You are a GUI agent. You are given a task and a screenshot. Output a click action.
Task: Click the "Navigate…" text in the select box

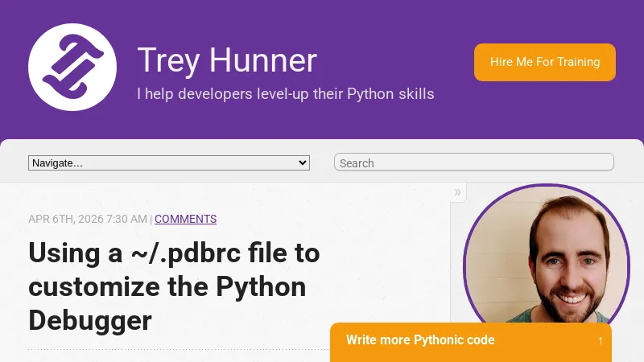56,162
